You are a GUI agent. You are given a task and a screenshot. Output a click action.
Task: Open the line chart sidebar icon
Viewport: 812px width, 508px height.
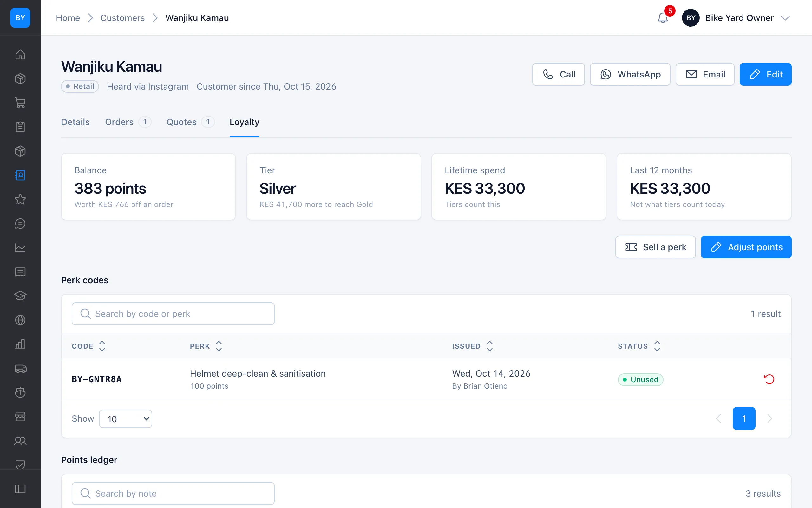(20, 248)
